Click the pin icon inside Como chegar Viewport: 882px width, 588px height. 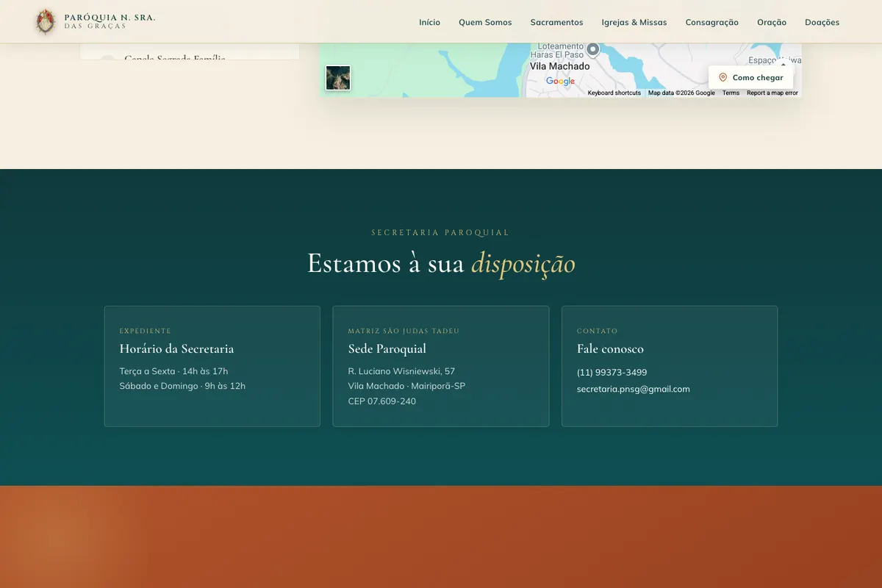[x=723, y=77]
